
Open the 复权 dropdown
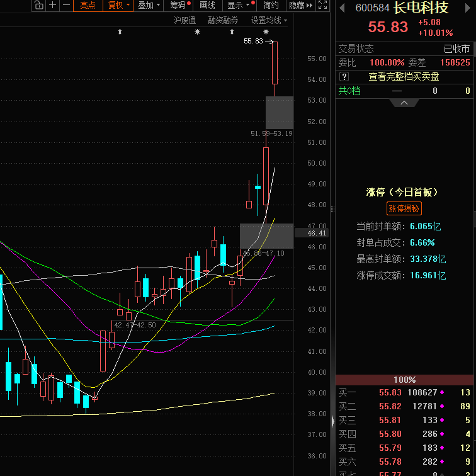(x=118, y=5)
